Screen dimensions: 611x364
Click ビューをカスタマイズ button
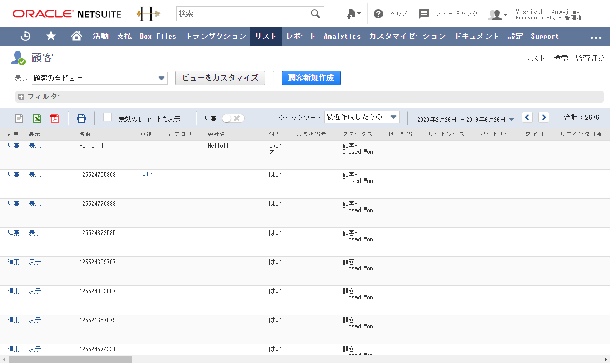[x=220, y=78]
